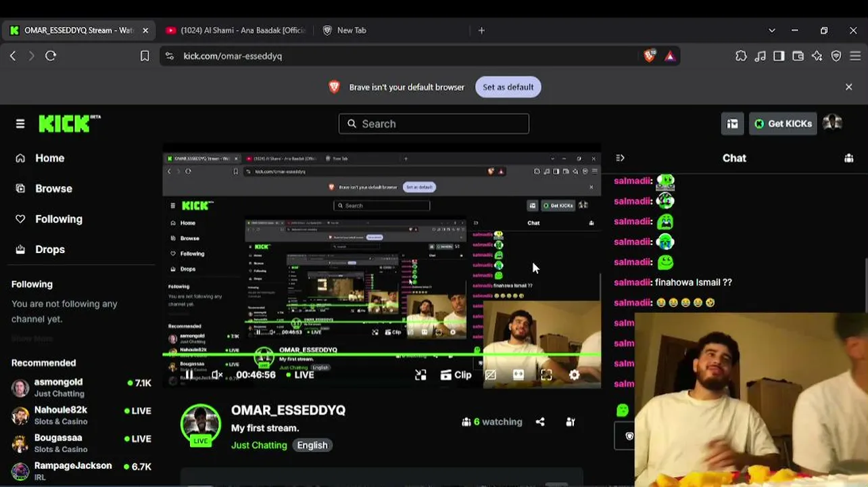The height and width of the screenshot is (487, 868).
Task: Open a new browser tab
Action: coord(481,30)
